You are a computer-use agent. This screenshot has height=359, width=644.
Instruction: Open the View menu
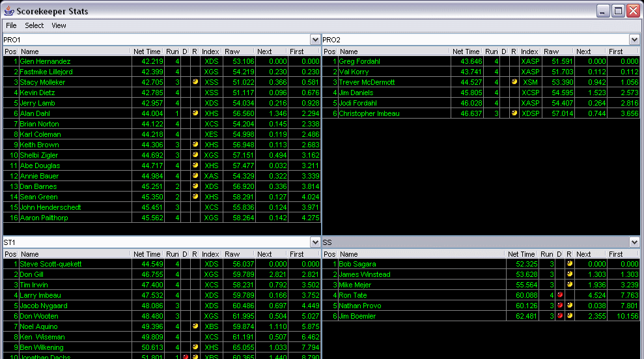point(59,25)
